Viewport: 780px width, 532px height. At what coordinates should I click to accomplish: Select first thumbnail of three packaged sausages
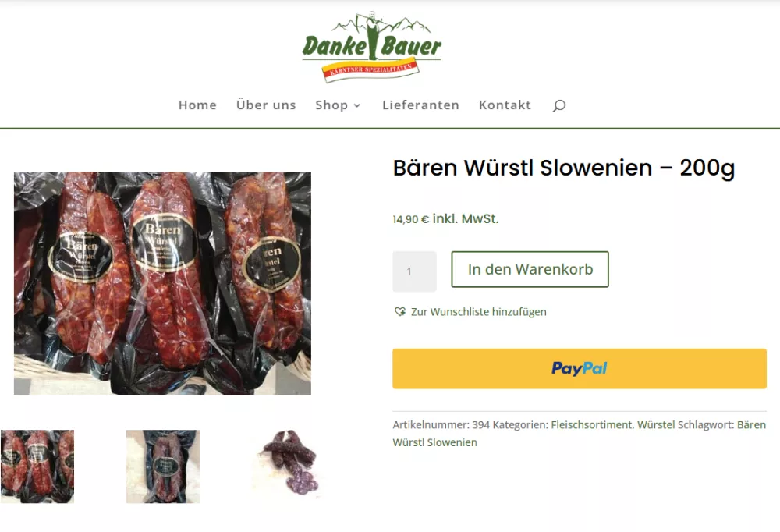click(37, 466)
